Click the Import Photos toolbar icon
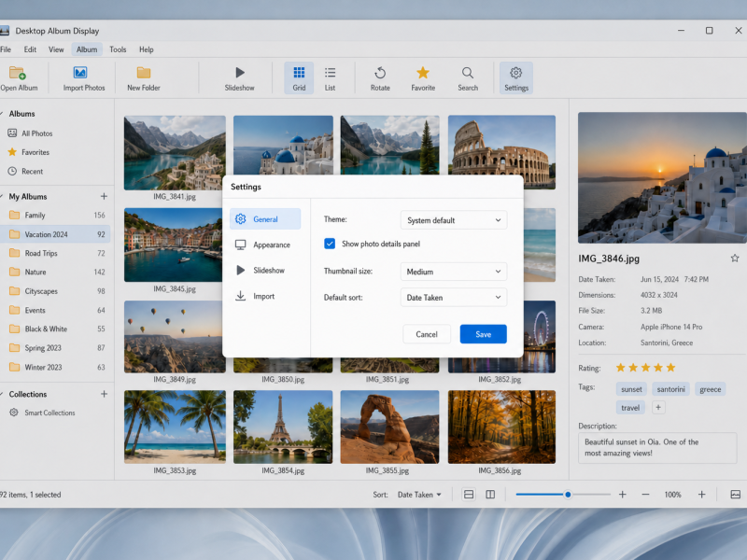747x560 pixels. (x=80, y=73)
